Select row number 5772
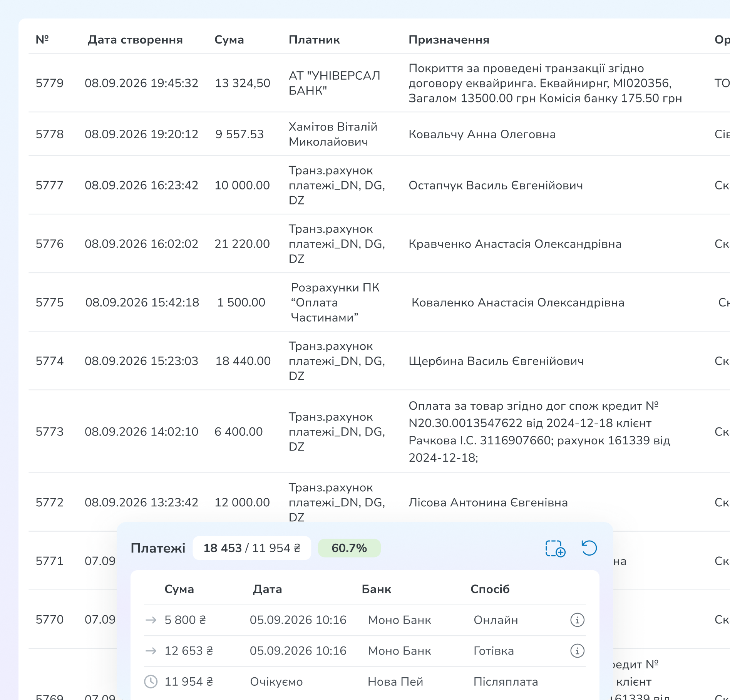The width and height of the screenshot is (730, 700). (50, 502)
